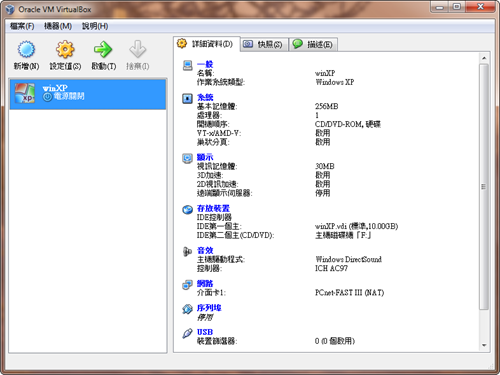Click the 顯示 display monitor icon

[x=187, y=158]
